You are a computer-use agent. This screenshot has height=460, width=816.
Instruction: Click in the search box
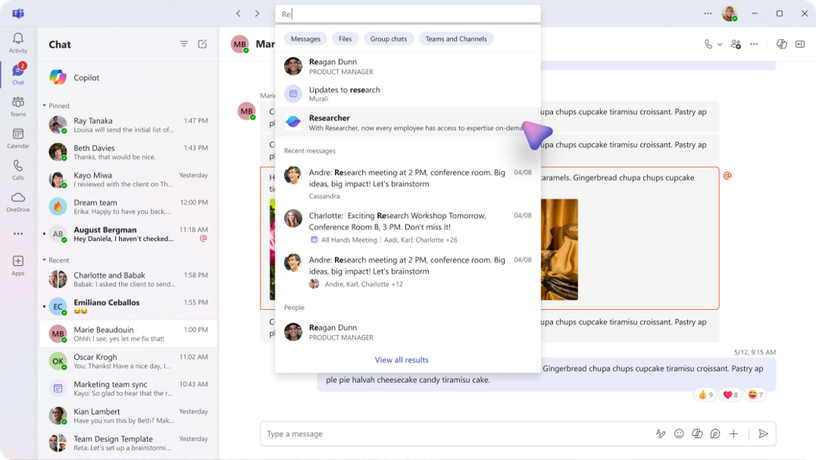407,14
